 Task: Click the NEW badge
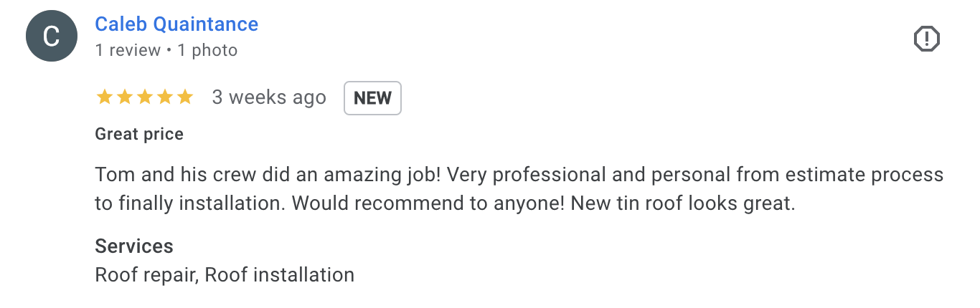click(x=372, y=98)
